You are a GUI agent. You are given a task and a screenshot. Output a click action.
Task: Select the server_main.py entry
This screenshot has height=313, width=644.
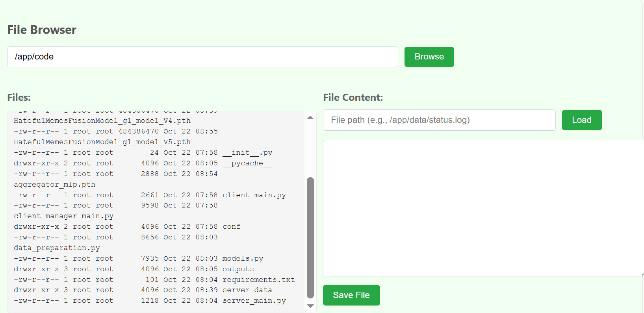[x=254, y=300]
